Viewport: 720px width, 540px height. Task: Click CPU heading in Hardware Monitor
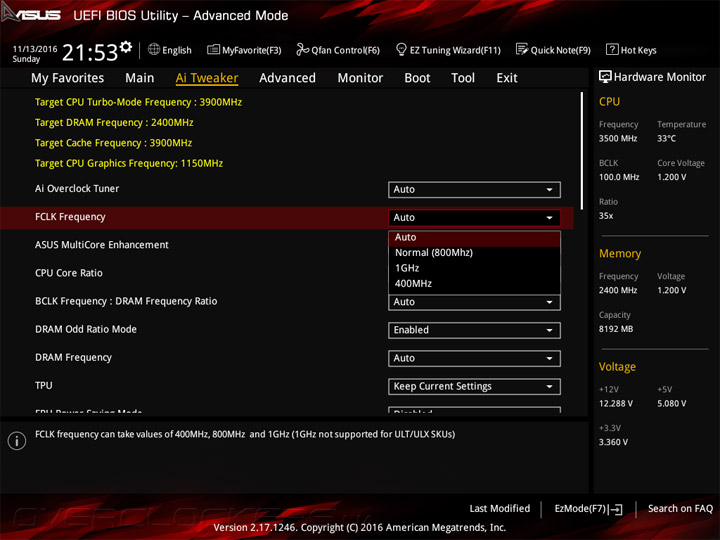click(609, 101)
